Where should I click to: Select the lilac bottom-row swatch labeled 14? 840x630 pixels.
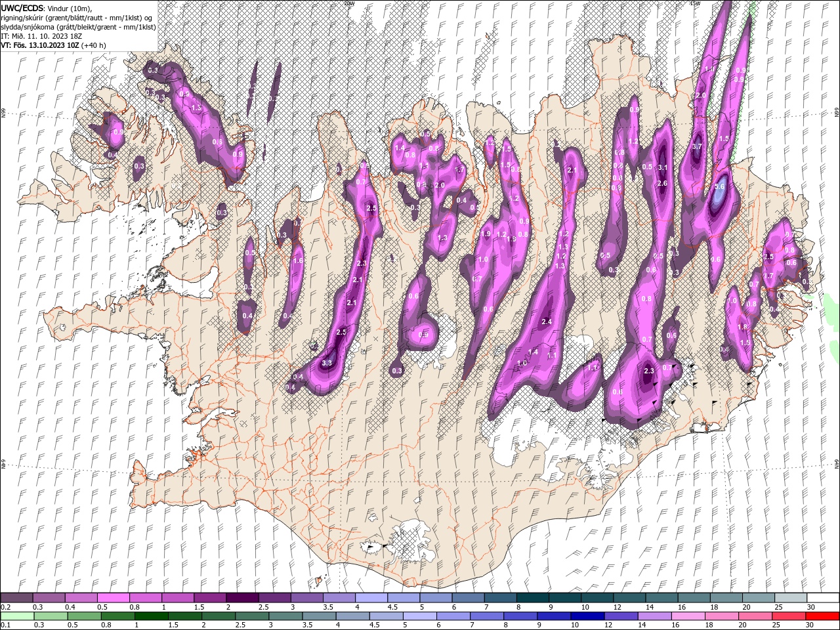click(655, 616)
